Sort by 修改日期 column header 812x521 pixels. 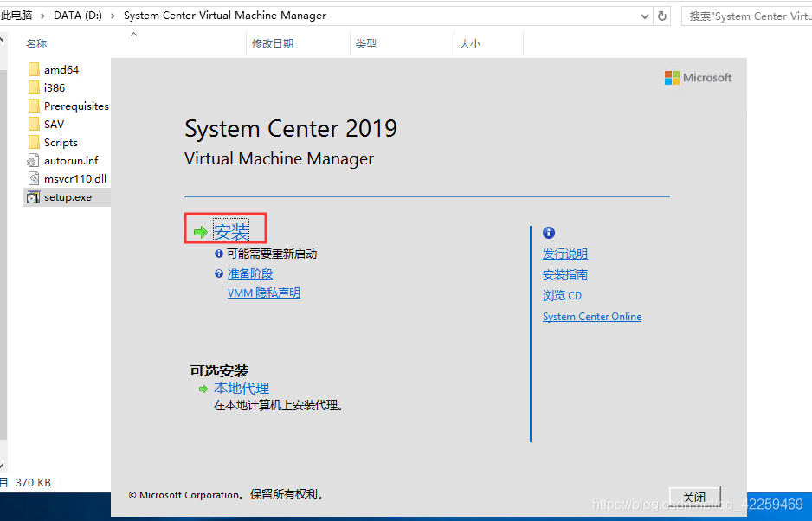click(273, 43)
